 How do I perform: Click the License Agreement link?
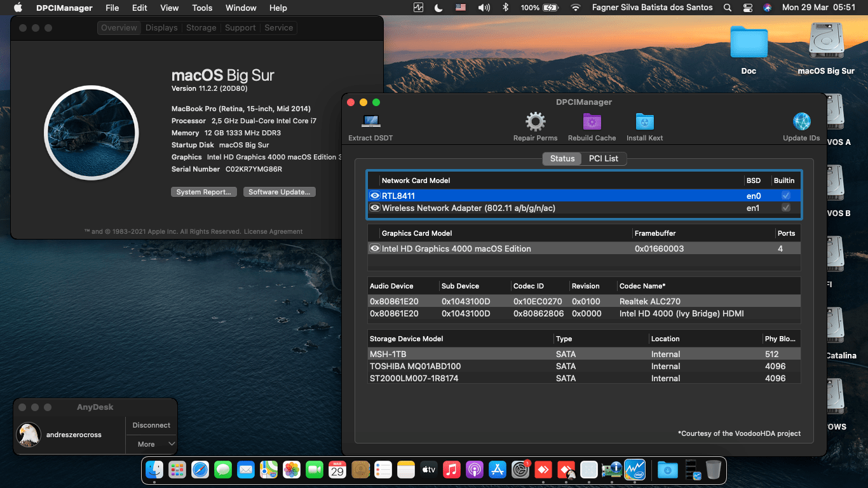[273, 231]
